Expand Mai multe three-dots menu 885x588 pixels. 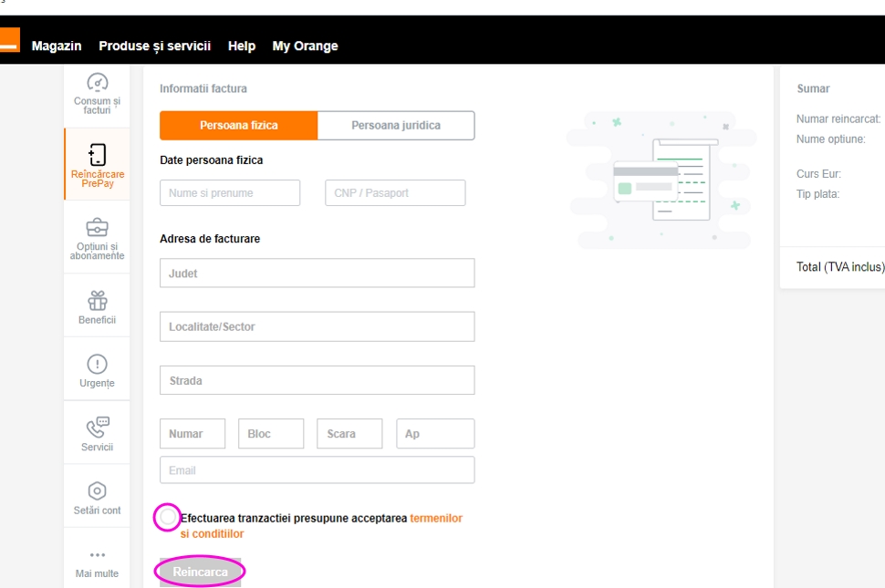[97, 555]
